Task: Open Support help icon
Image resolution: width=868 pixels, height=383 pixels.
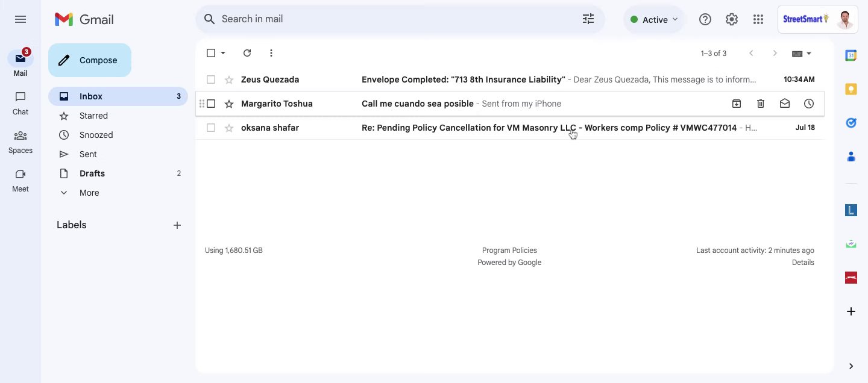Action: point(705,19)
